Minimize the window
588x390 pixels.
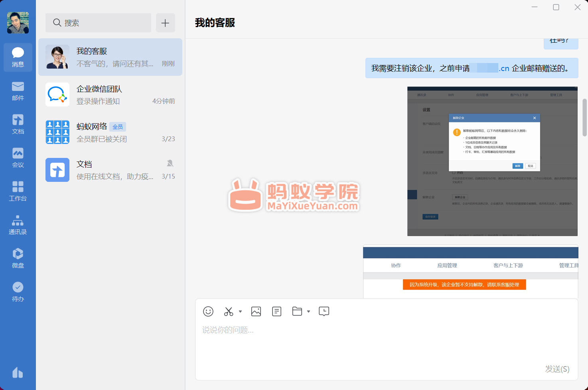(x=535, y=7)
